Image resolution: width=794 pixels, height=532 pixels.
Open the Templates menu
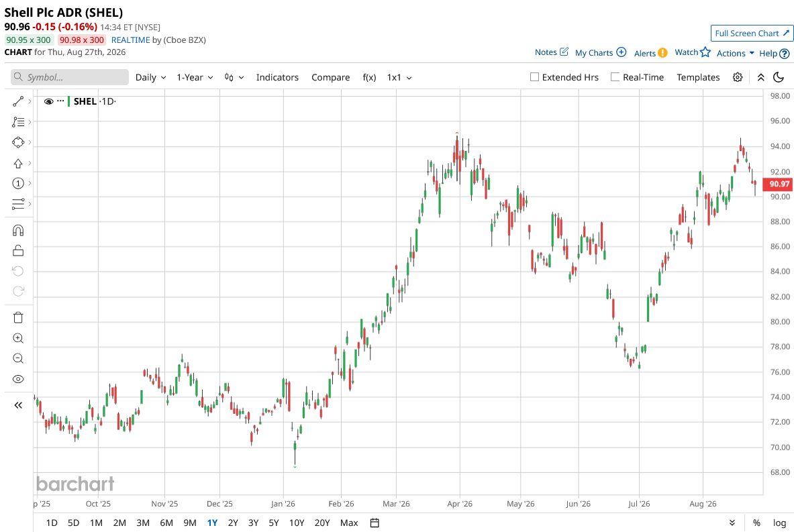tap(698, 77)
